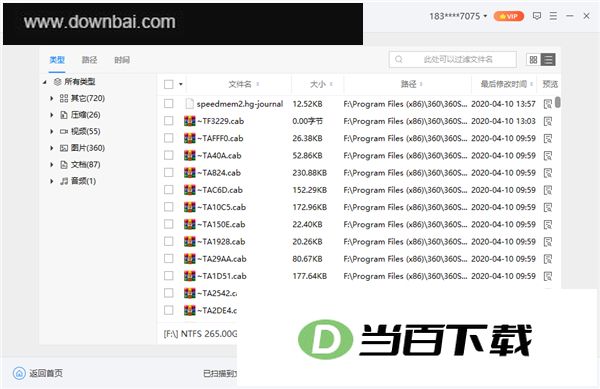Switch to the 时间 tab
This screenshot has height=389, width=600.
point(122,60)
